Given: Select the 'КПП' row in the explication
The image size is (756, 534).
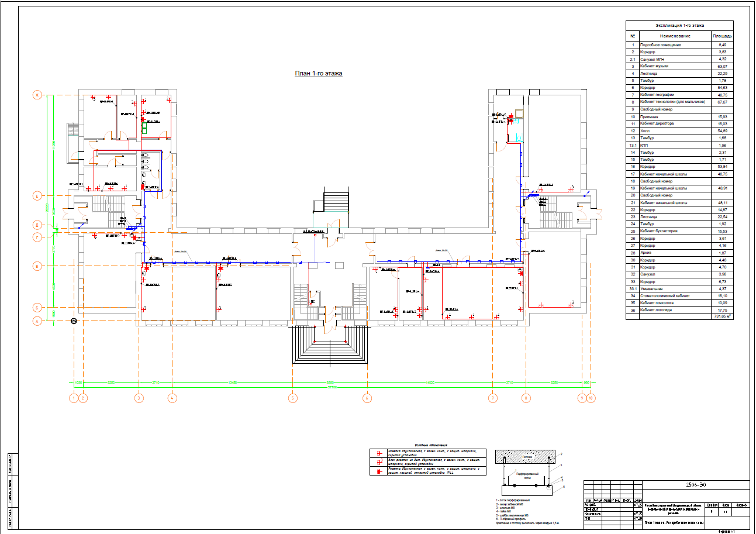Looking at the screenshot, I should tap(644, 145).
